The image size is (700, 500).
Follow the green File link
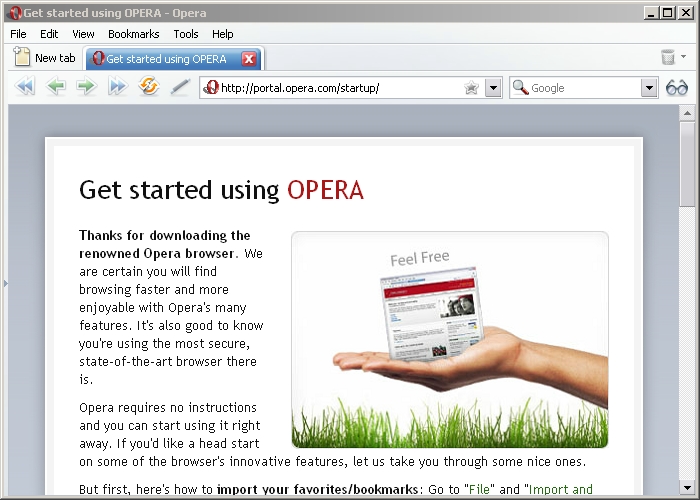click(x=479, y=489)
